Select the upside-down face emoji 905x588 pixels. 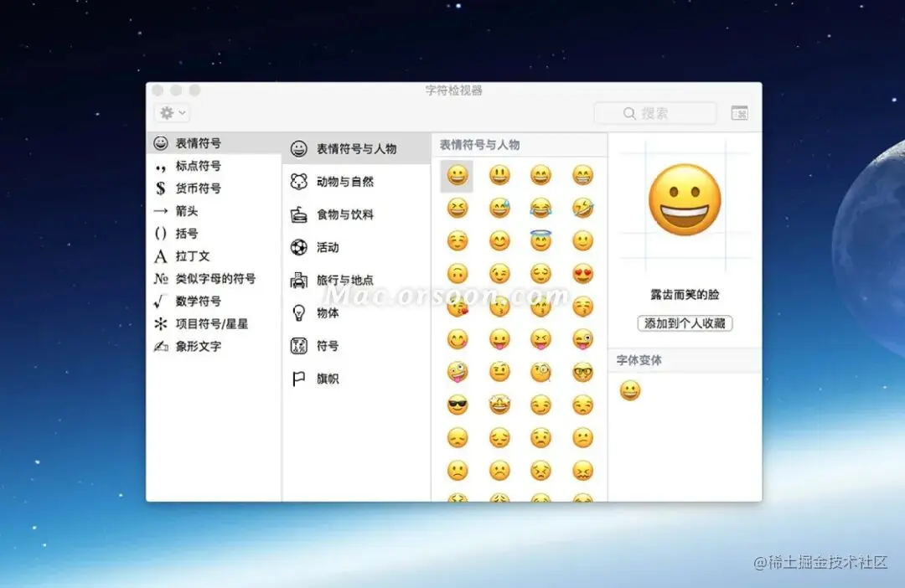(x=458, y=274)
